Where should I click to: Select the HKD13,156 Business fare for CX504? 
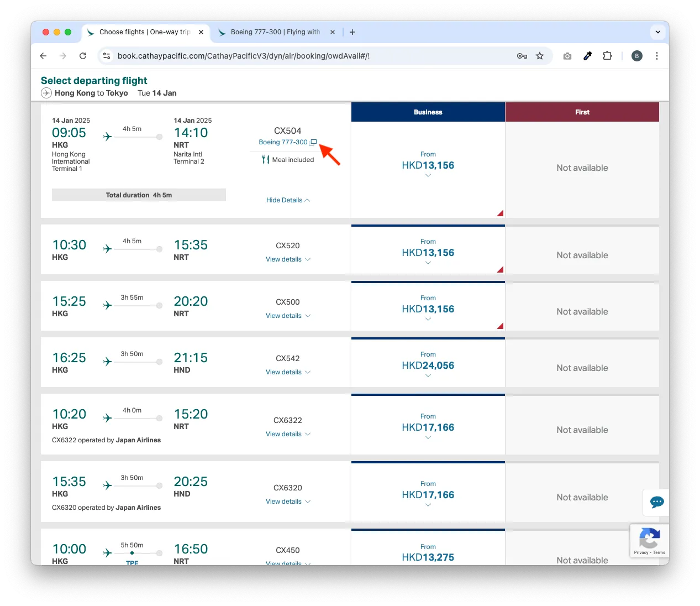point(428,165)
